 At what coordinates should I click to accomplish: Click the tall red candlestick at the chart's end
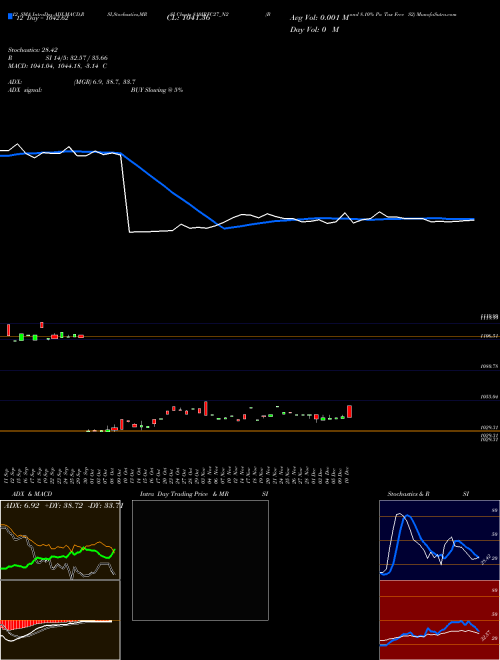click(x=349, y=412)
